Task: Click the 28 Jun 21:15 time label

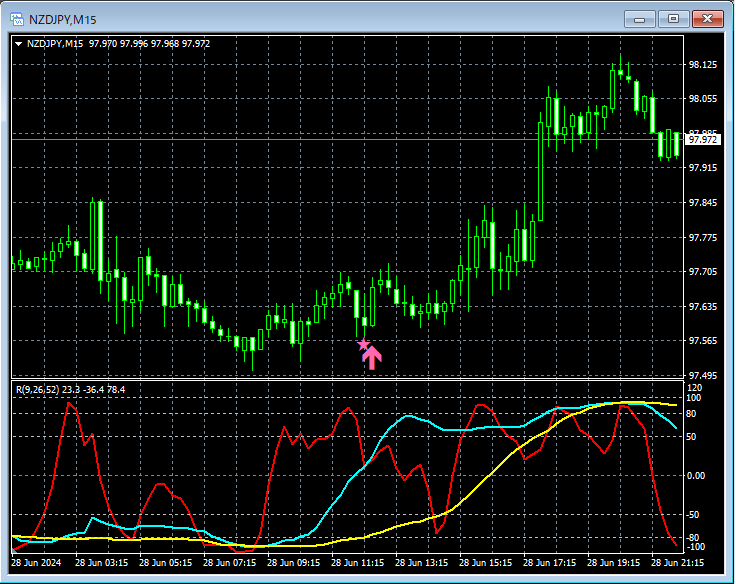Action: click(677, 562)
